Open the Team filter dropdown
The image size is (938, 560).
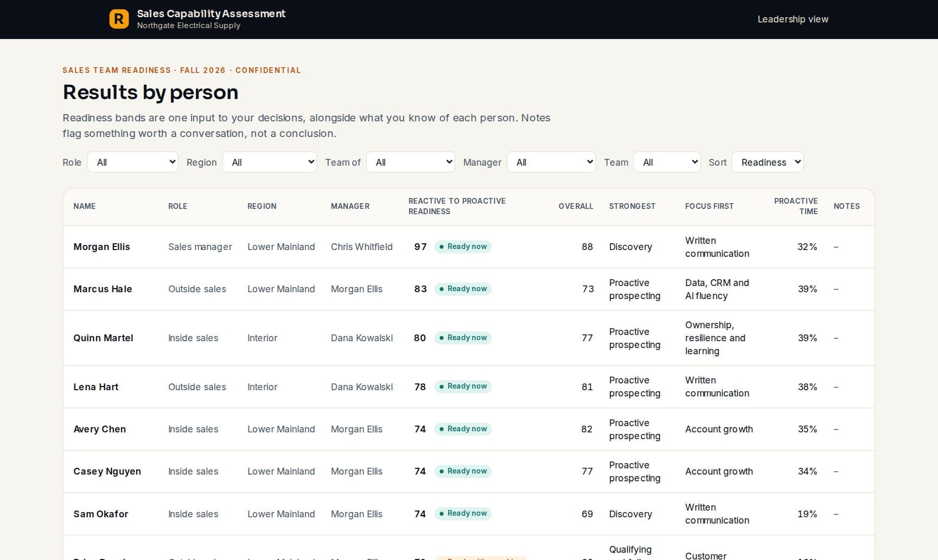click(667, 162)
